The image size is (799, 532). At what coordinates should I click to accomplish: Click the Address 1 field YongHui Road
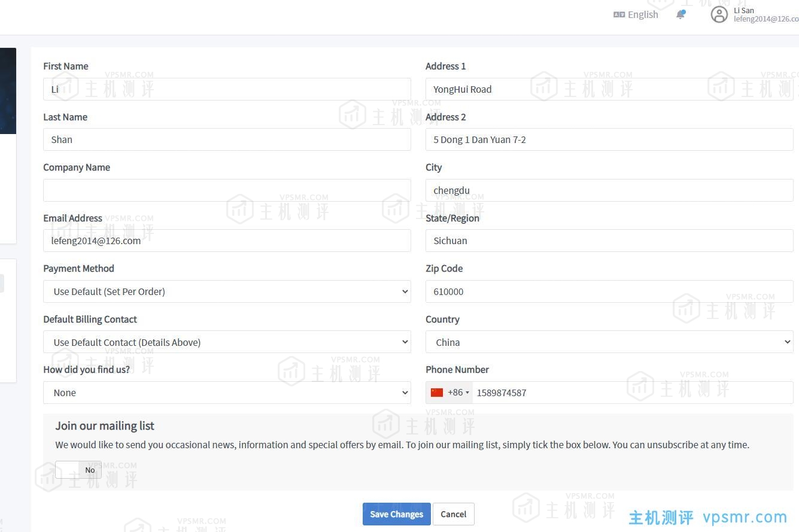click(x=609, y=89)
